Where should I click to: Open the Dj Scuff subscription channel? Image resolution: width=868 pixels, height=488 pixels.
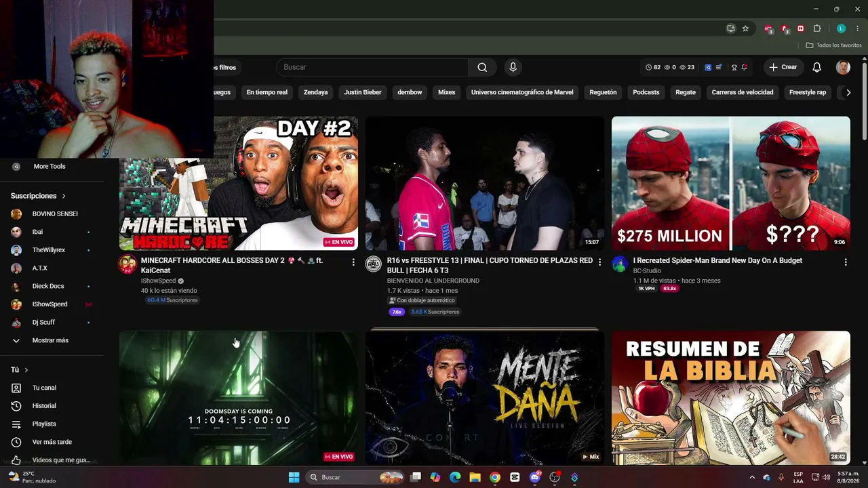[43, 323]
